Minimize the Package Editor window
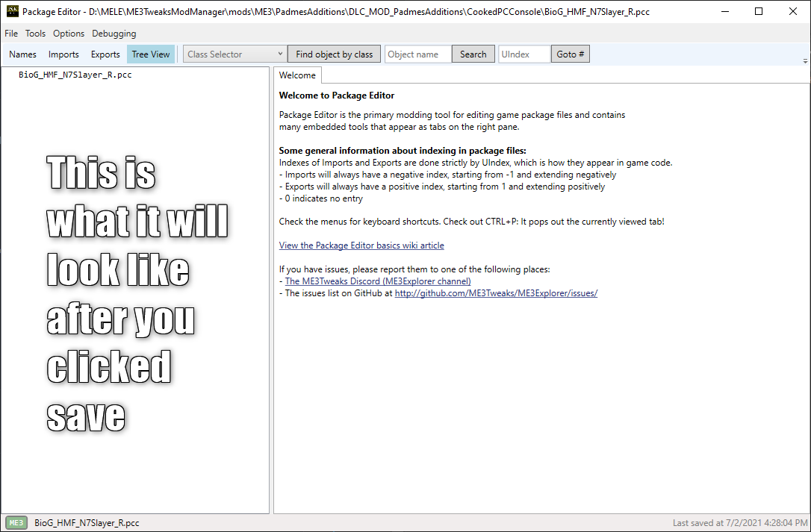The height and width of the screenshot is (532, 811). pos(725,11)
